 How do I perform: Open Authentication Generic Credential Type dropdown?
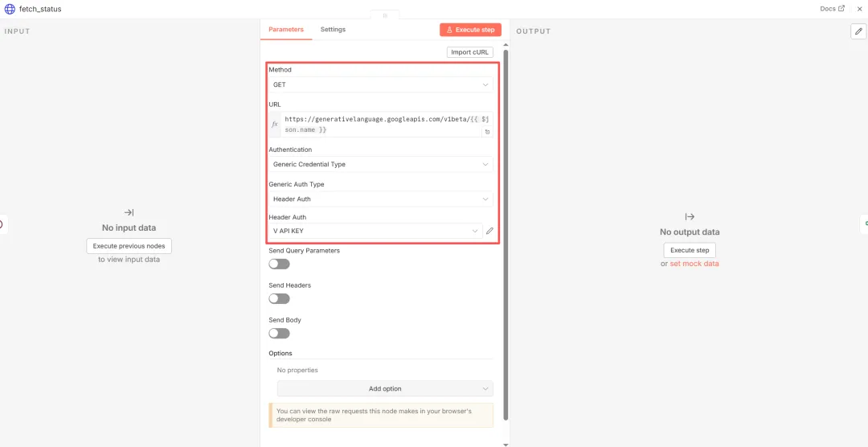[x=381, y=165]
